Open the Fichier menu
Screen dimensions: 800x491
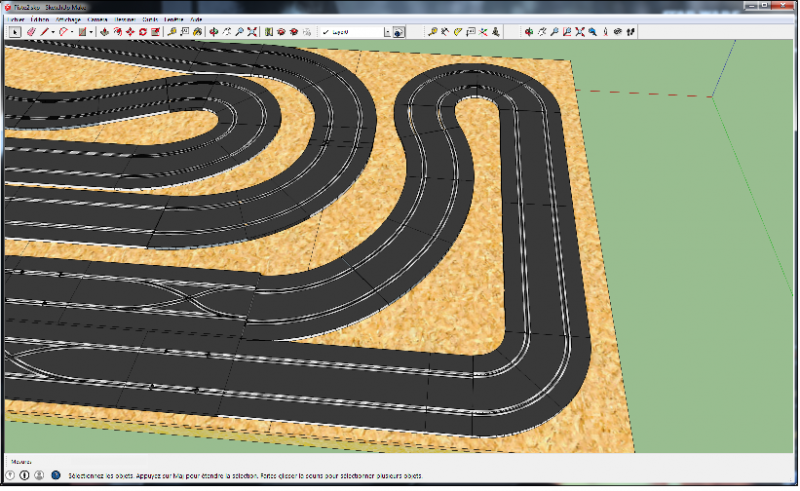pos(15,19)
